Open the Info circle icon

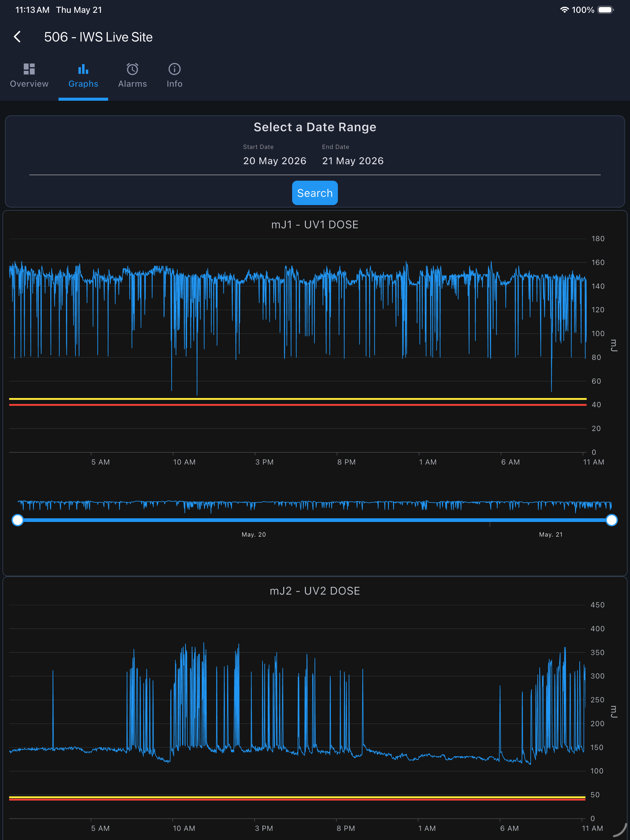[x=174, y=69]
